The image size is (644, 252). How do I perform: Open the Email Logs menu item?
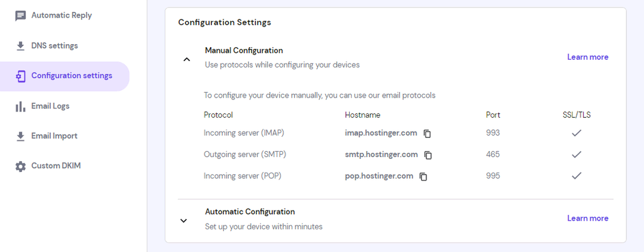coord(50,106)
